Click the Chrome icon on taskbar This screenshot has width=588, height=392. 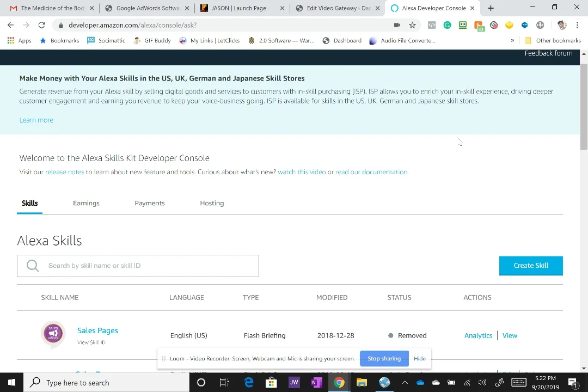pyautogui.click(x=339, y=383)
